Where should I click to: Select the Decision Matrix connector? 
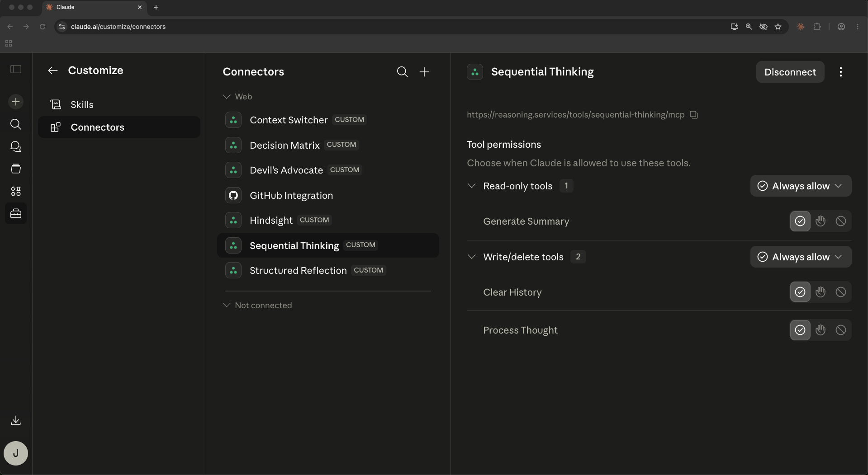pyautogui.click(x=328, y=145)
